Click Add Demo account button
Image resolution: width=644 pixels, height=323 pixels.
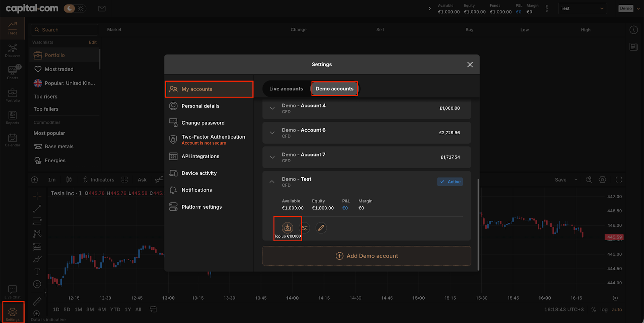366,256
